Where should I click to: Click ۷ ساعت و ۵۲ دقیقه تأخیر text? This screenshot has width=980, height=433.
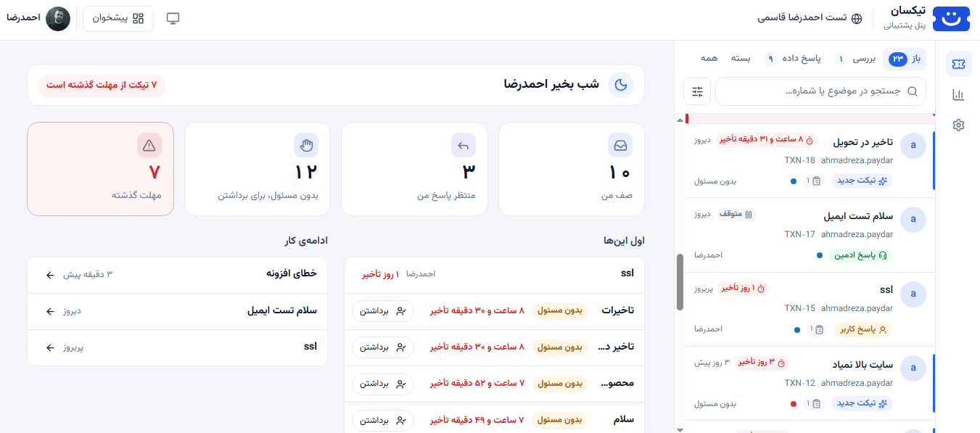click(x=477, y=383)
